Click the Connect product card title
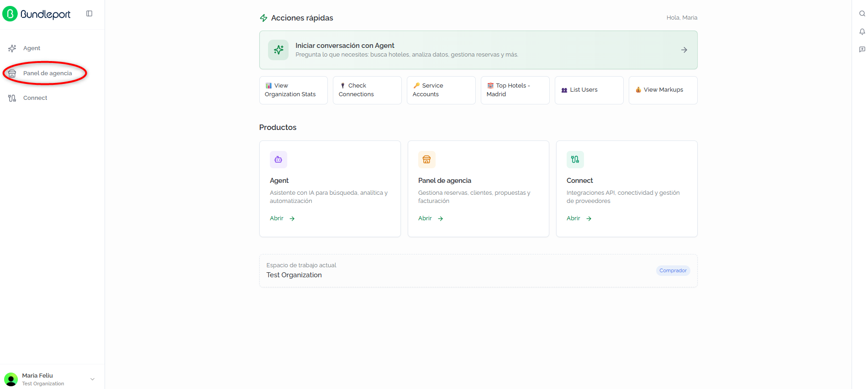Viewport: 868px width, 389px height. pos(580,181)
